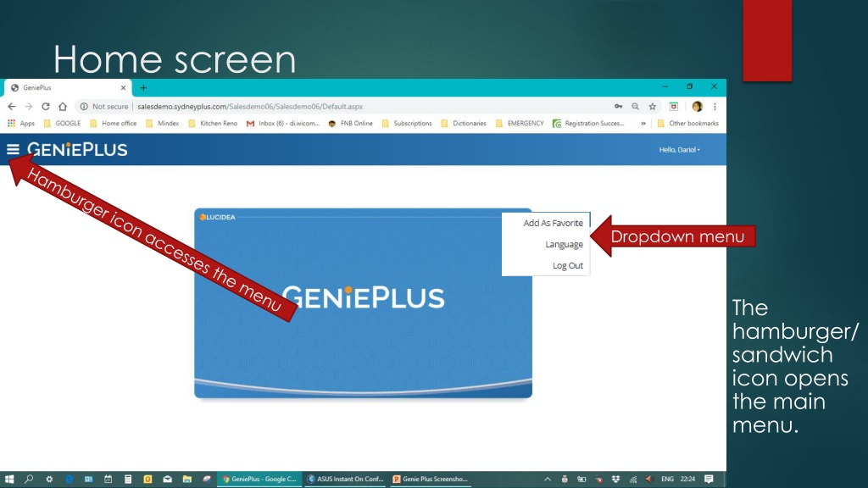Open the Action Center notifications icon
The height and width of the screenshot is (488, 868).
coord(709,480)
